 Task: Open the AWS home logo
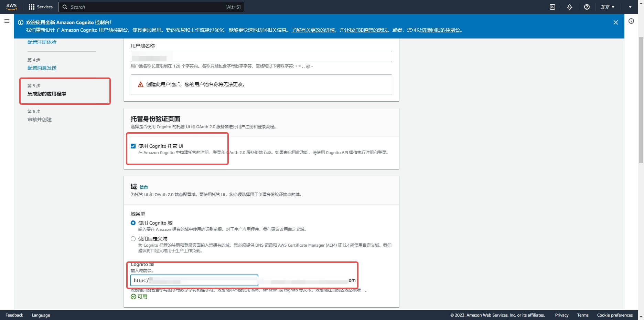pyautogui.click(x=11, y=7)
